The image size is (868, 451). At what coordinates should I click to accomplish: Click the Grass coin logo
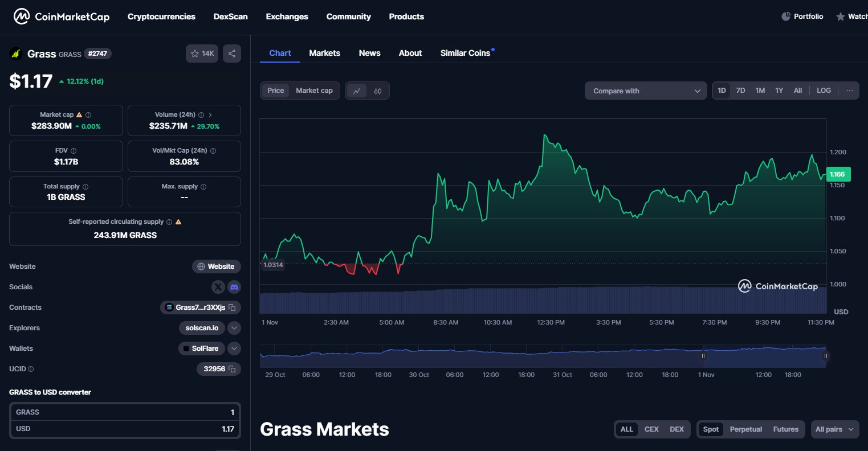click(x=16, y=54)
